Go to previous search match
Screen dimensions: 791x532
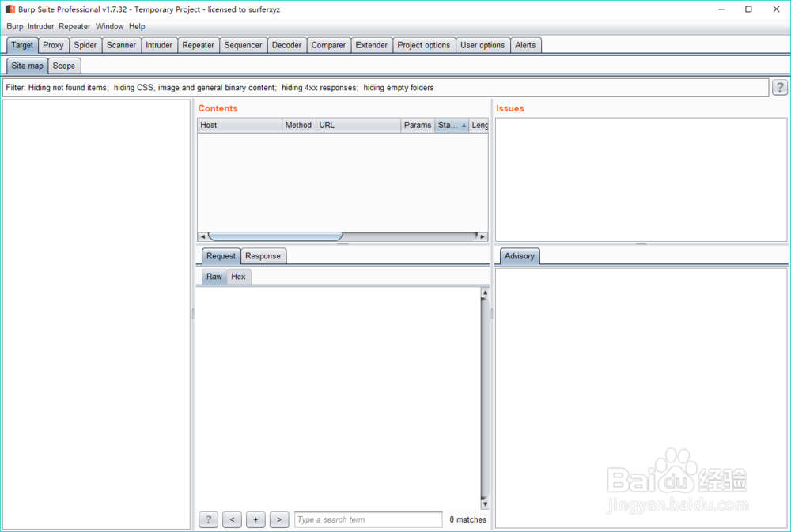232,519
